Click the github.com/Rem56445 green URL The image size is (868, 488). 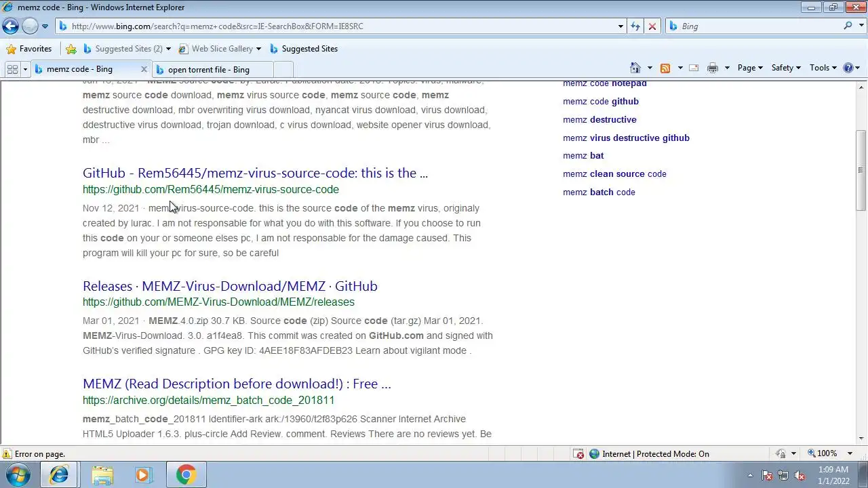(211, 190)
